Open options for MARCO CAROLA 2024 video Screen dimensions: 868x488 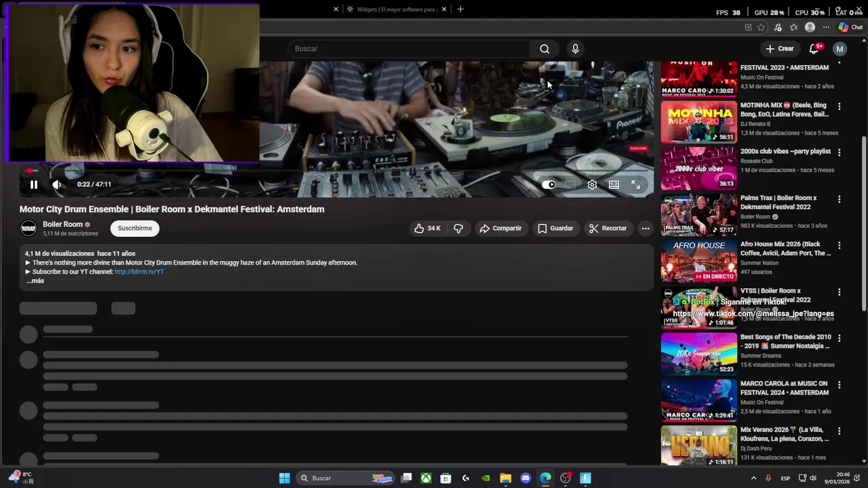tap(839, 385)
